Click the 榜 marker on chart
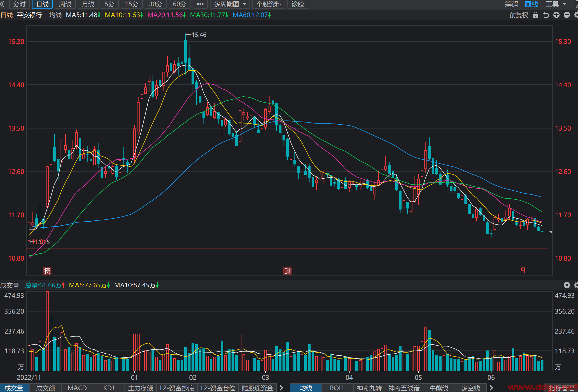 point(47,271)
